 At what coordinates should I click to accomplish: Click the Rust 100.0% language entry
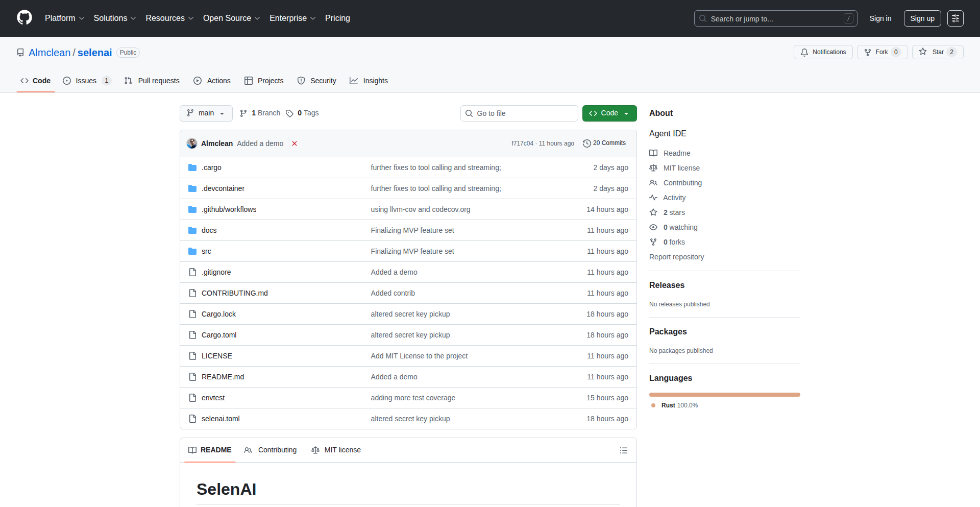point(675,405)
